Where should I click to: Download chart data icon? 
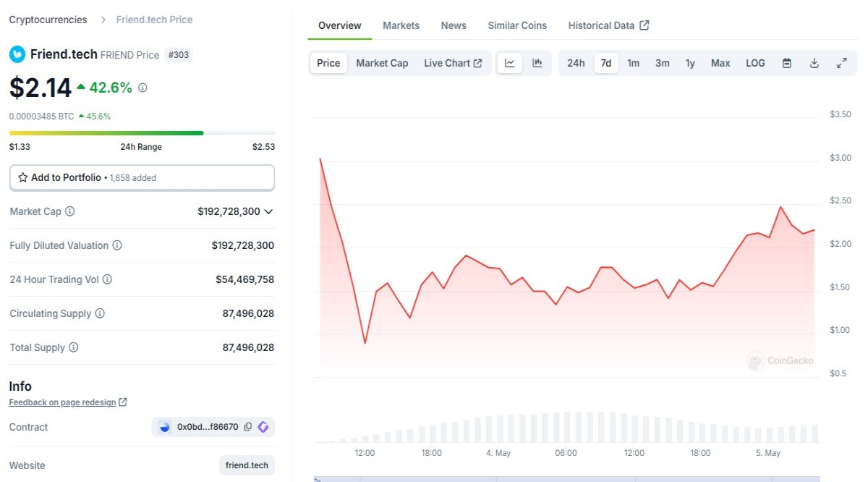[814, 63]
